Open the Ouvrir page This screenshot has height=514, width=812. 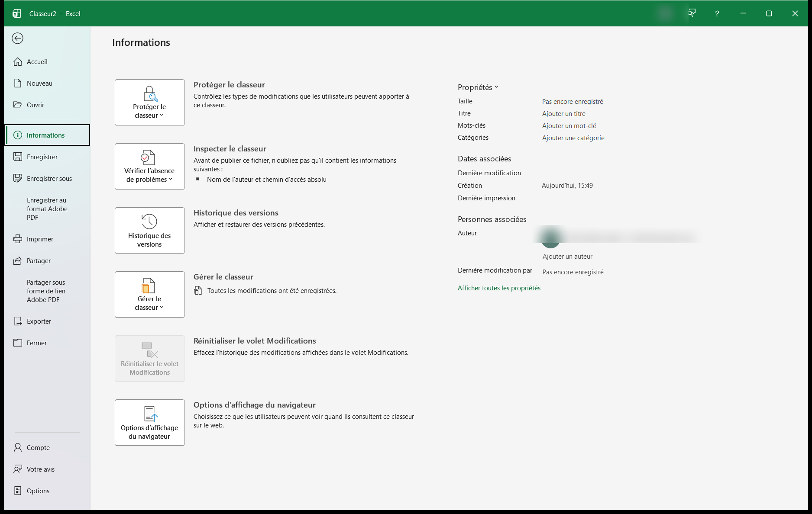(47, 105)
